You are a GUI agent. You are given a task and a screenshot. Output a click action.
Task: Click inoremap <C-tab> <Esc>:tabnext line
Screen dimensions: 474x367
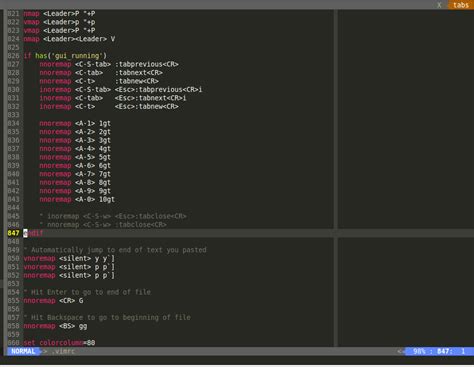[113, 98]
